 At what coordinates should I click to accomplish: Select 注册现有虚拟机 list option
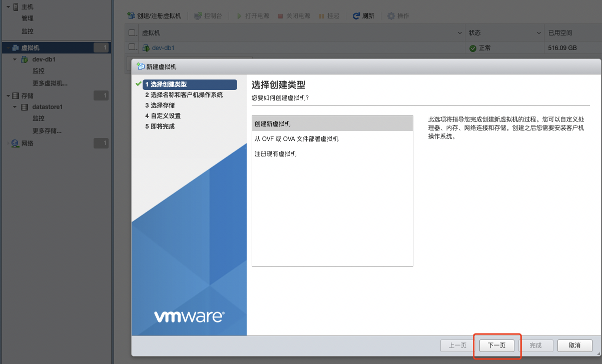coord(275,154)
